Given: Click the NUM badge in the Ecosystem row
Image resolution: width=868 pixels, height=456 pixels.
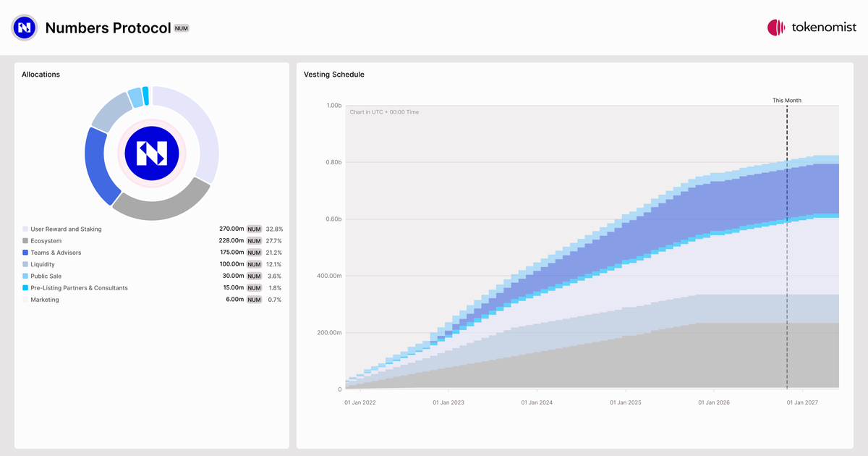Looking at the screenshot, I should (254, 241).
